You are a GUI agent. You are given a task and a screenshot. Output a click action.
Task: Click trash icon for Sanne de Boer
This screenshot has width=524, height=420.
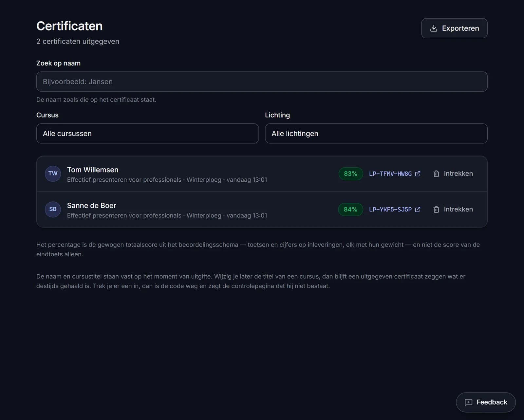[436, 210]
